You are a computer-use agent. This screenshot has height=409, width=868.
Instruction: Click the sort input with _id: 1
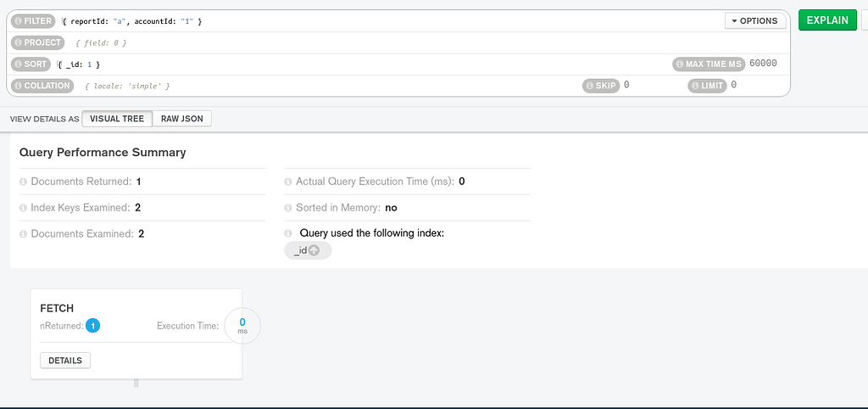tap(363, 64)
